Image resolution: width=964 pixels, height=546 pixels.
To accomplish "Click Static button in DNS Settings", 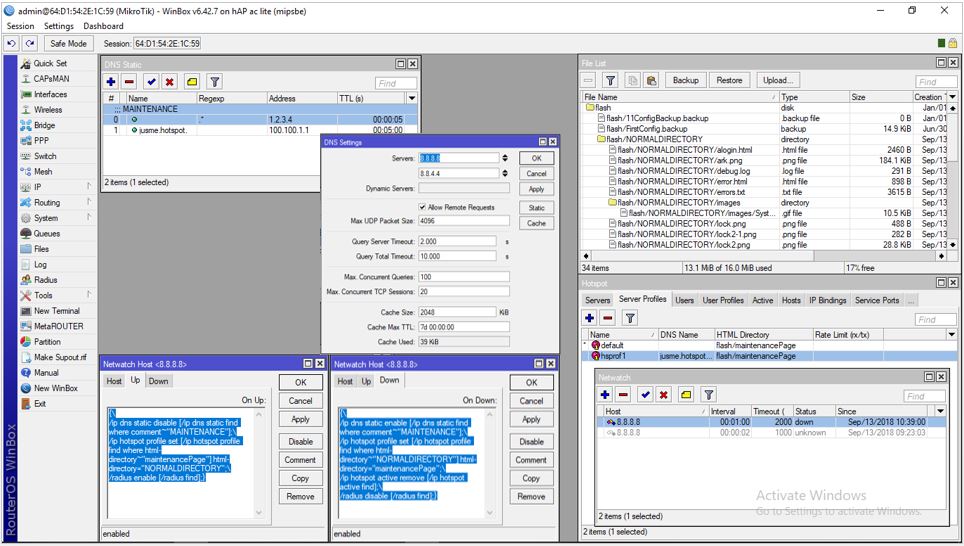I will [536, 208].
